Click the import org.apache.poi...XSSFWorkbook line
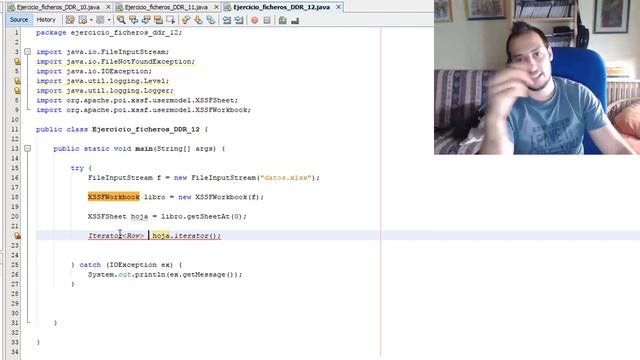 click(x=143, y=110)
